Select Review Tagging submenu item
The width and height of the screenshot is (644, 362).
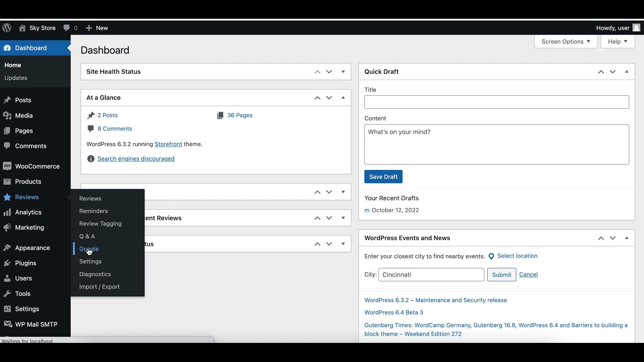pos(100,224)
